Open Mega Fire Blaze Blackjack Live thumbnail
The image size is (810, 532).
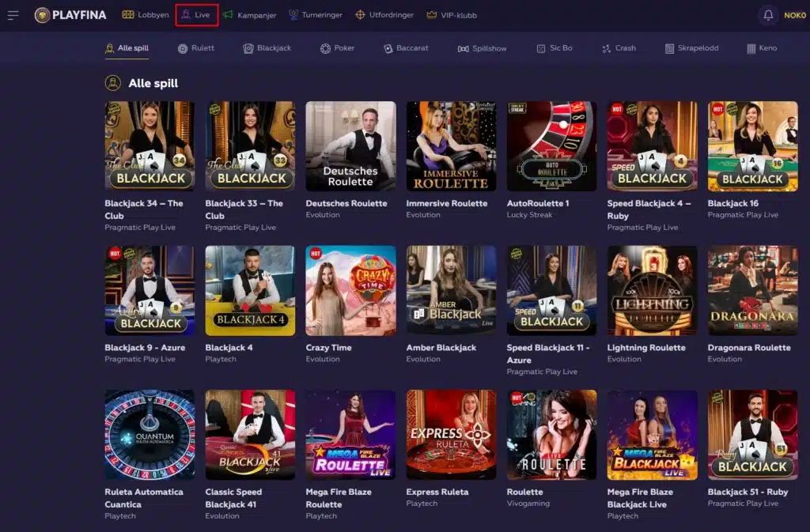(652, 435)
